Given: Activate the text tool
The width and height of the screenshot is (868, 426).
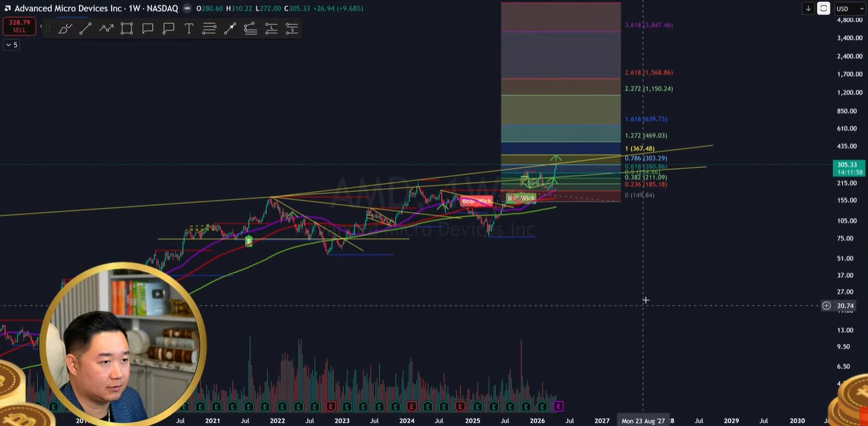Looking at the screenshot, I should coord(189,29).
